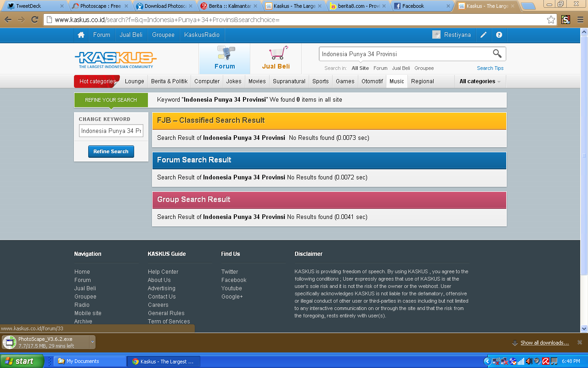Search in Groupee option

pos(424,68)
